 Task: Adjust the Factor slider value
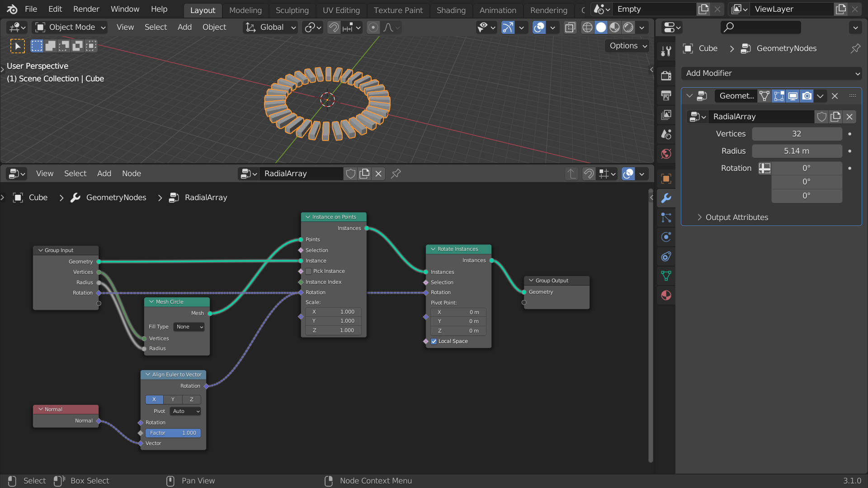point(173,433)
